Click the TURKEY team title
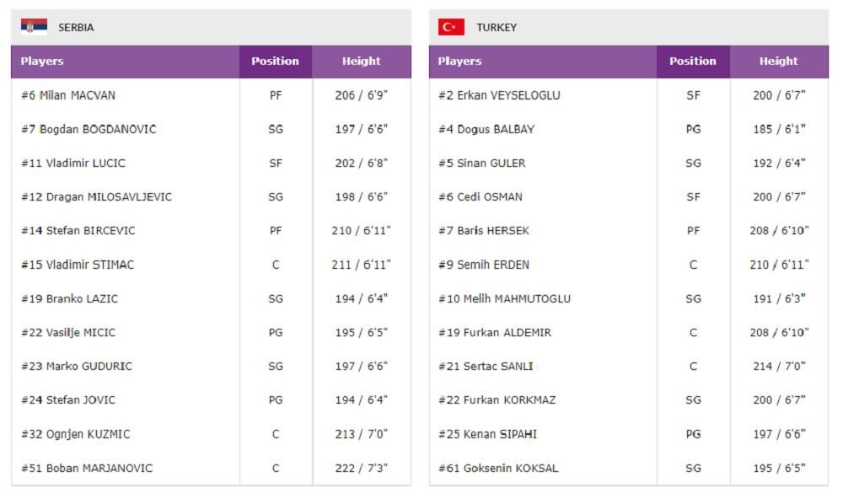This screenshot has width=843, height=504. (497, 28)
